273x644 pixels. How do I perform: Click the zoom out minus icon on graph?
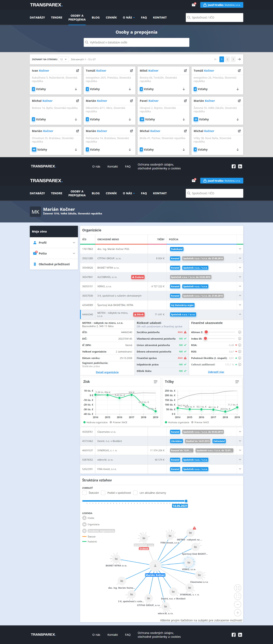pyautogui.click(x=237, y=605)
